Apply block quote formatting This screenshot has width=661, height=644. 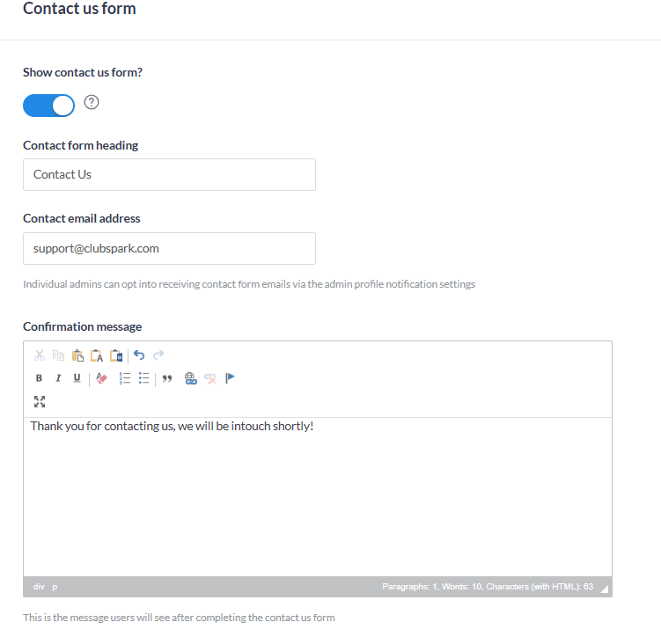pyautogui.click(x=167, y=378)
